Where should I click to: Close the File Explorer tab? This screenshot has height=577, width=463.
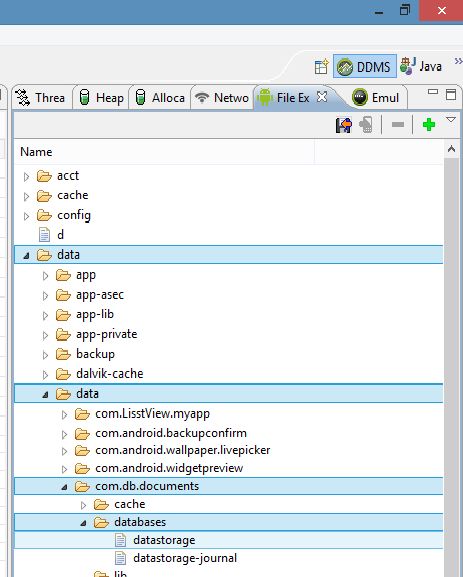click(x=322, y=97)
